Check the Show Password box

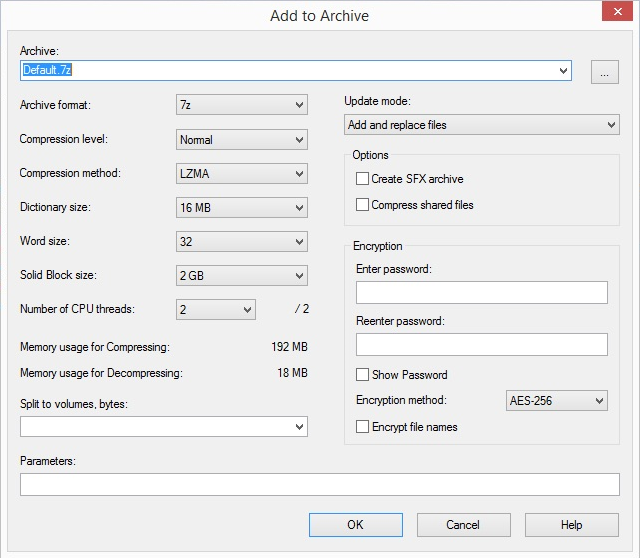coord(363,375)
